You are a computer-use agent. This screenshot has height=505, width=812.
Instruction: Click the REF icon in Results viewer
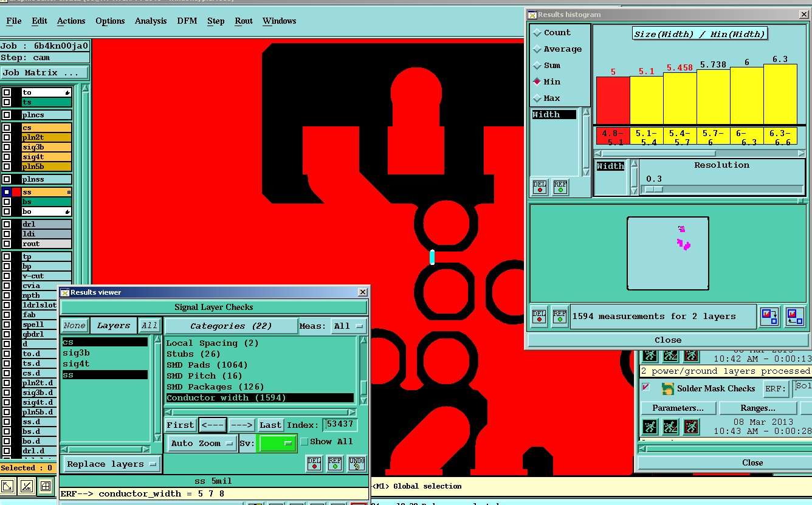click(335, 464)
